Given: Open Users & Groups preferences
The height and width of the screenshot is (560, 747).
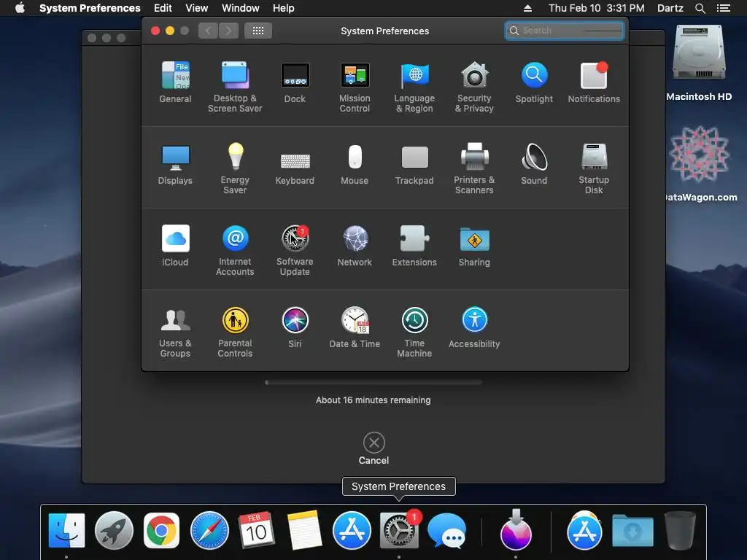Looking at the screenshot, I should (x=175, y=332).
